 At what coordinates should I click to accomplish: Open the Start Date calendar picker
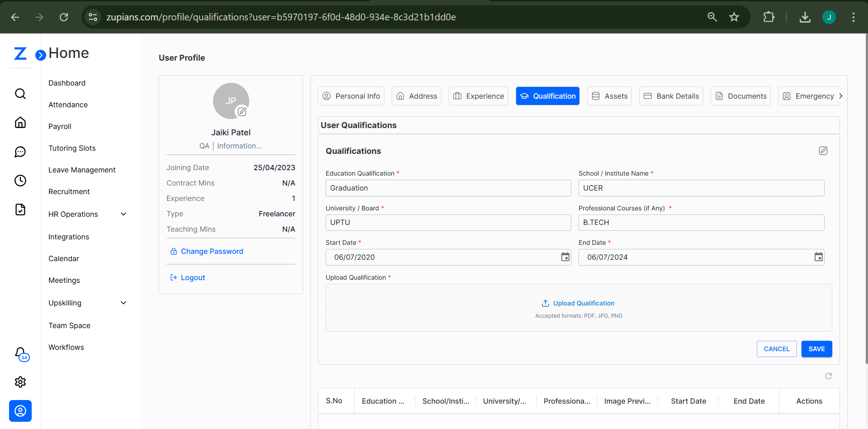tap(565, 257)
